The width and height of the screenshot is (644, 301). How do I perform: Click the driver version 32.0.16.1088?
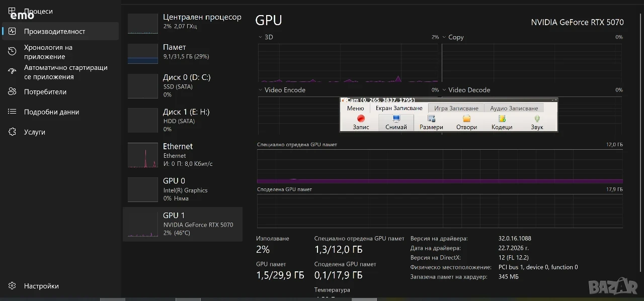tap(515, 238)
